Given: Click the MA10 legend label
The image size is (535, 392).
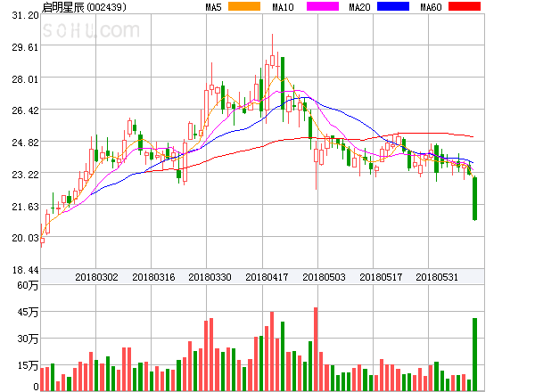Looking at the screenshot, I should point(284,7).
